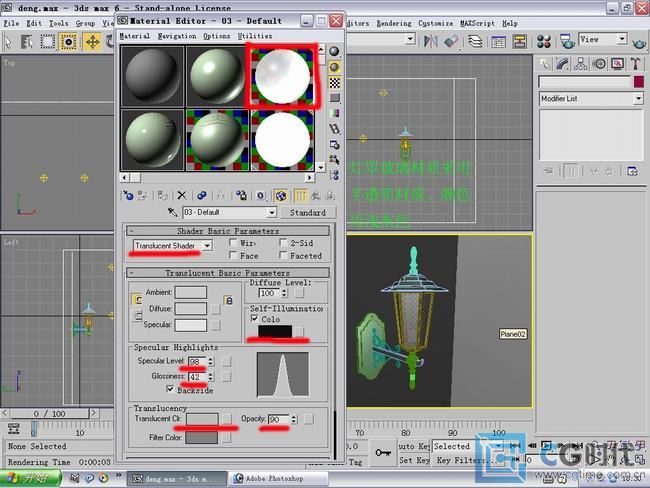
Task: Open named selection sets dropdown arrow
Action: click(410, 39)
